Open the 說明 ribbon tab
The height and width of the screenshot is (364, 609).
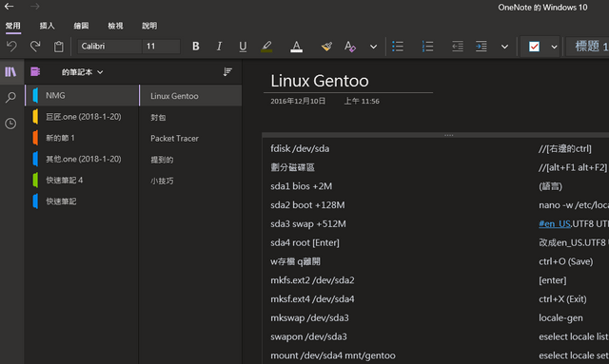tap(149, 26)
